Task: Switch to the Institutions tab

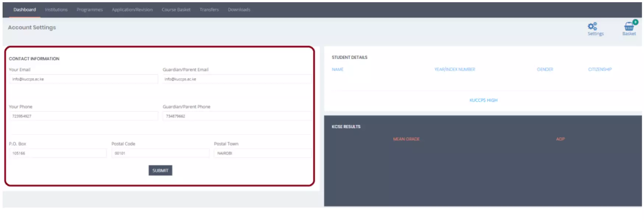Action: click(56, 10)
